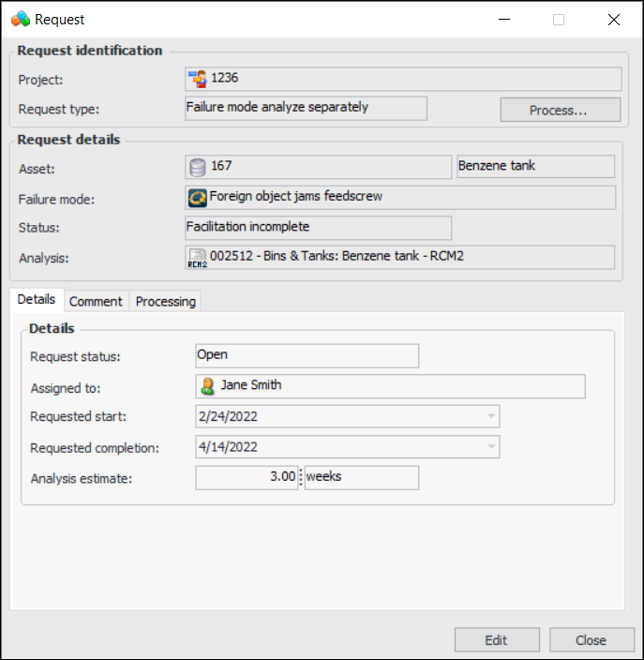Click the Request app icon in title bar

pos(21,20)
